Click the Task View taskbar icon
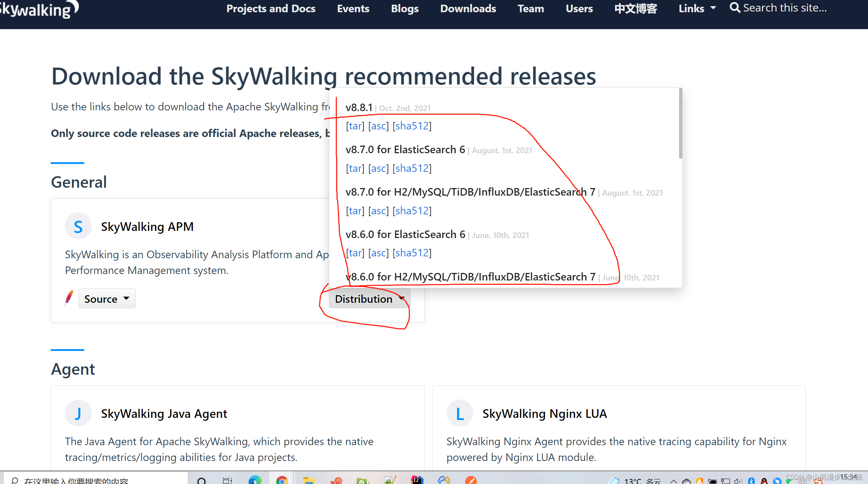Viewport: 868px width, 484px height. pyautogui.click(x=227, y=480)
